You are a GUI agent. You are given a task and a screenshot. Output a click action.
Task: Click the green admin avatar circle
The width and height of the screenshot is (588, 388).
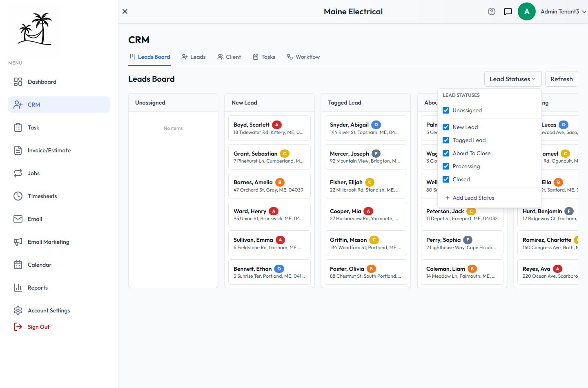[x=527, y=11]
